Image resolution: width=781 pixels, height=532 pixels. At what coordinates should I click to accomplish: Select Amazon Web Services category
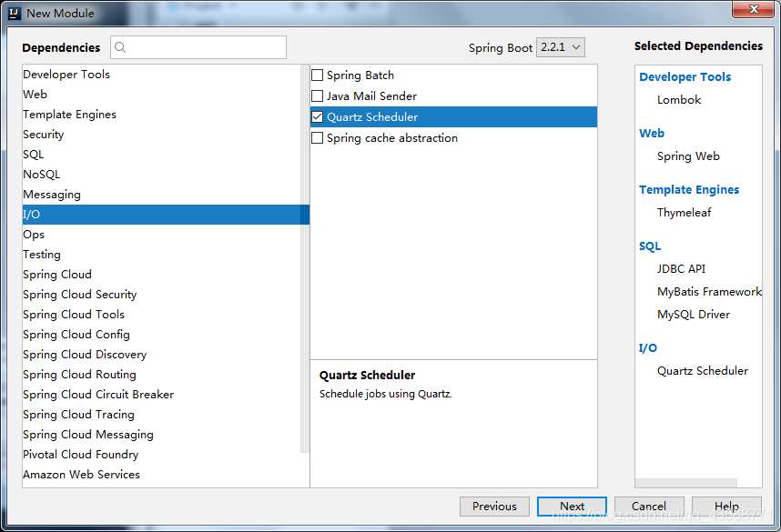point(161,475)
